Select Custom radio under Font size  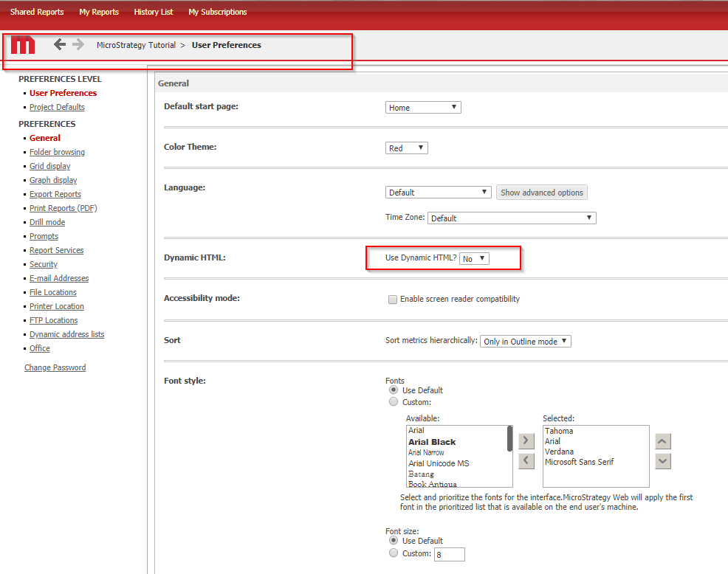pos(394,553)
